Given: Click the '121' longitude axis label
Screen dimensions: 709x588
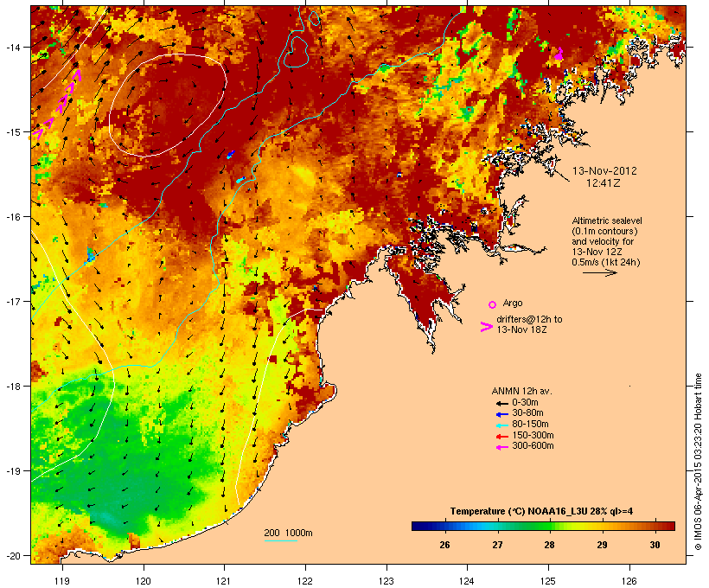Looking at the screenshot, I should coord(224,581).
